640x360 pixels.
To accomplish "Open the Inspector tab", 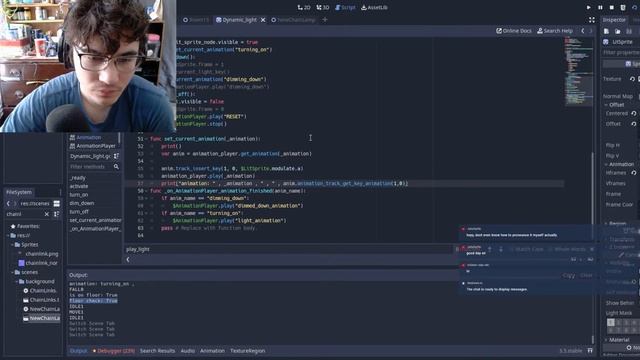I will point(614,20).
